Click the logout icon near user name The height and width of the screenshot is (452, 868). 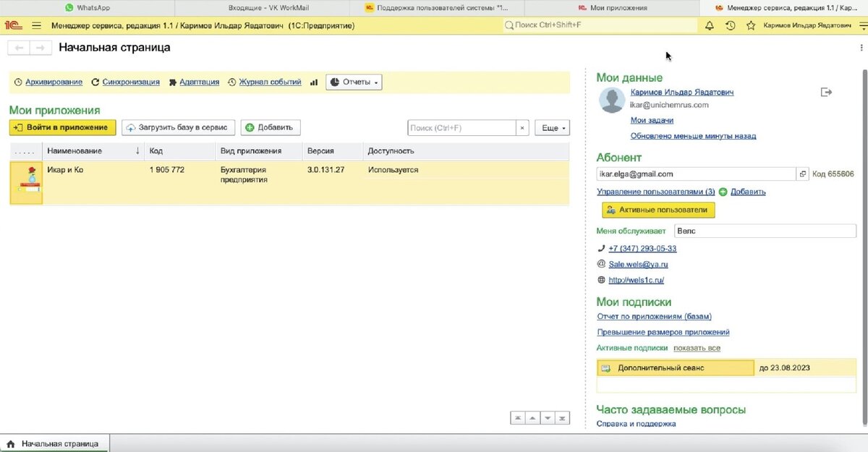(827, 93)
